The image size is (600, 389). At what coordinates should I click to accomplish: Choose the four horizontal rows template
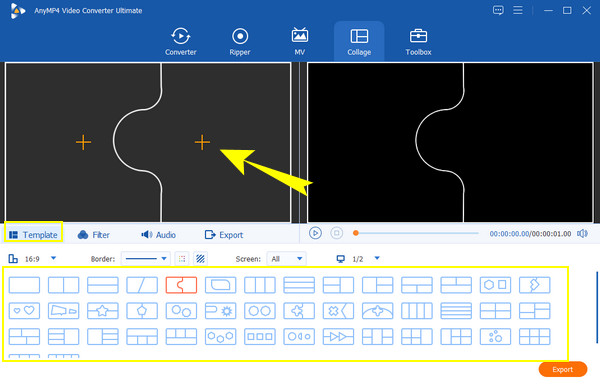(x=456, y=311)
